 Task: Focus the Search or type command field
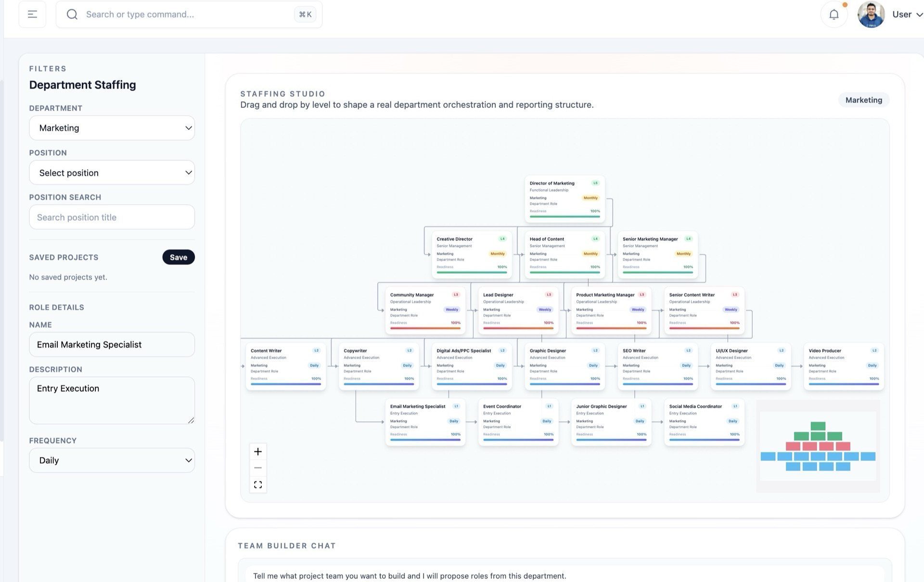(x=189, y=14)
